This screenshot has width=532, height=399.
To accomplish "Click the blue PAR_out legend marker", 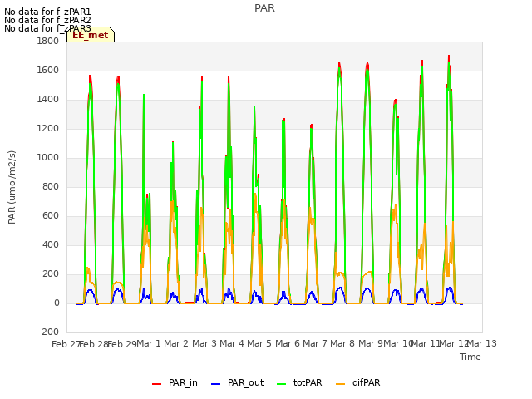I will tap(216, 384).
